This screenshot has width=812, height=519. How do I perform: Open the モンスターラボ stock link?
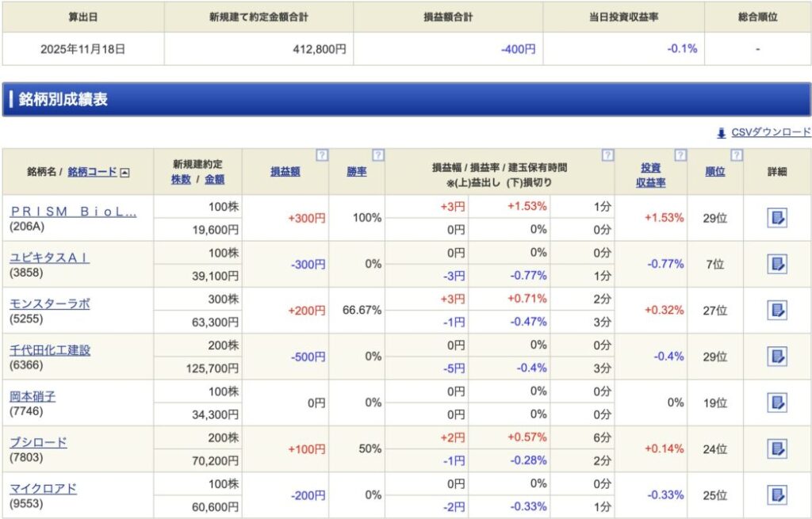click(x=50, y=304)
